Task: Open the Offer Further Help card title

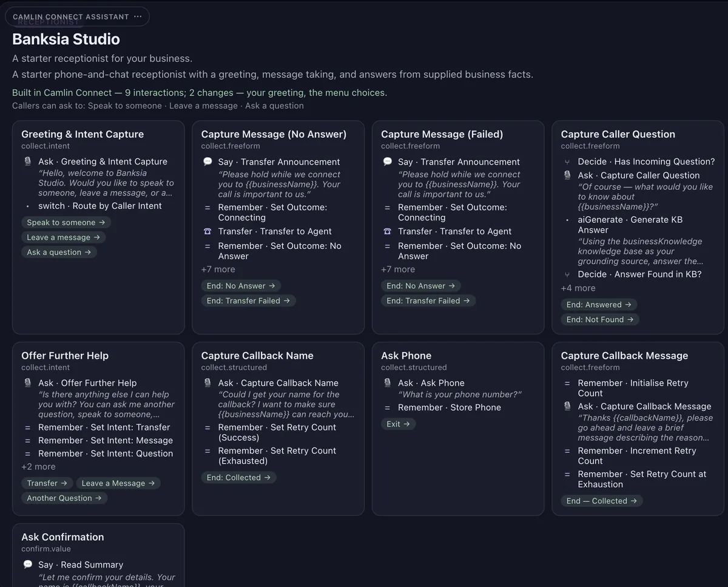Action: click(65, 356)
